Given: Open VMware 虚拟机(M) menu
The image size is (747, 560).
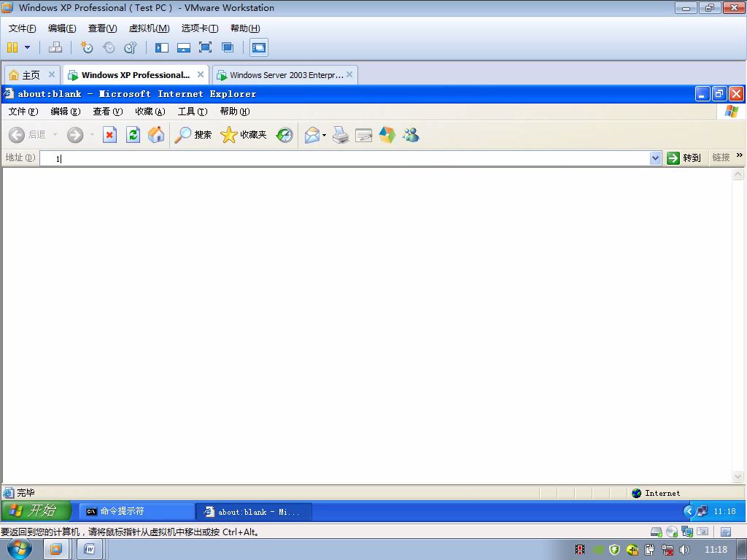Looking at the screenshot, I should click(x=149, y=28).
